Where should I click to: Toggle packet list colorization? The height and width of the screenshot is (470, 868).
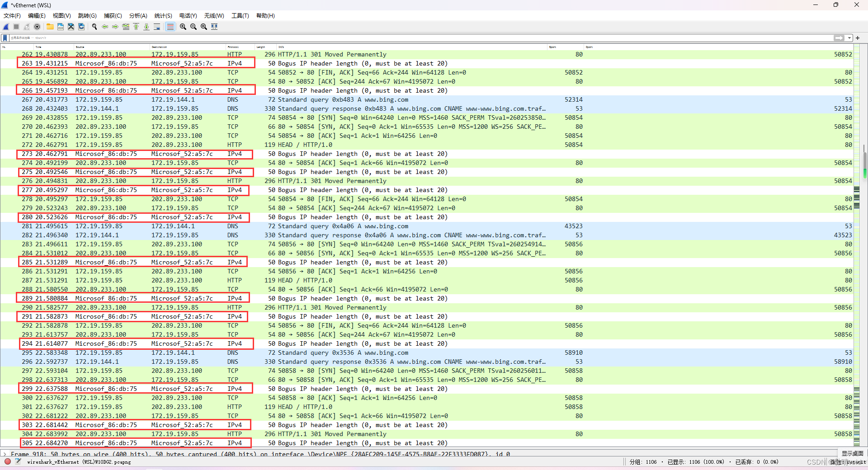coord(170,27)
